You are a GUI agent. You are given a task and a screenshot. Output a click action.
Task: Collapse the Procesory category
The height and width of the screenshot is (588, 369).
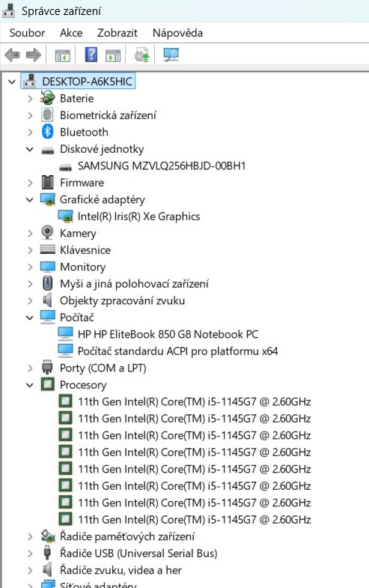point(30,385)
